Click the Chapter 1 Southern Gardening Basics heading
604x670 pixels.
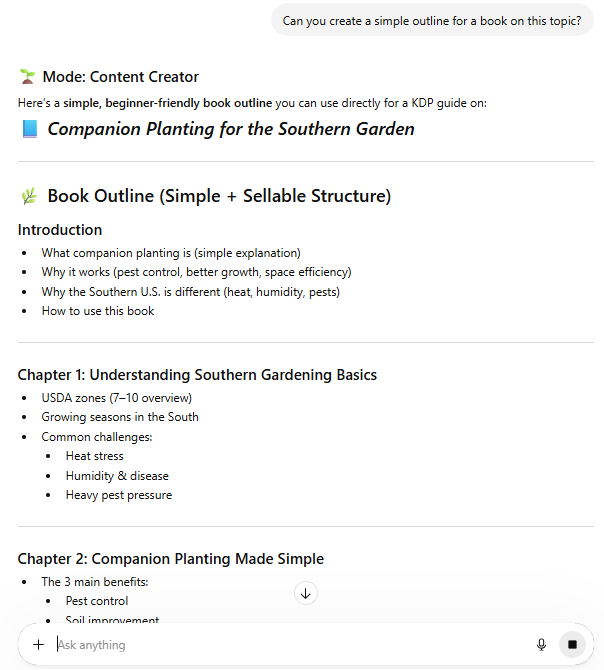(x=197, y=375)
